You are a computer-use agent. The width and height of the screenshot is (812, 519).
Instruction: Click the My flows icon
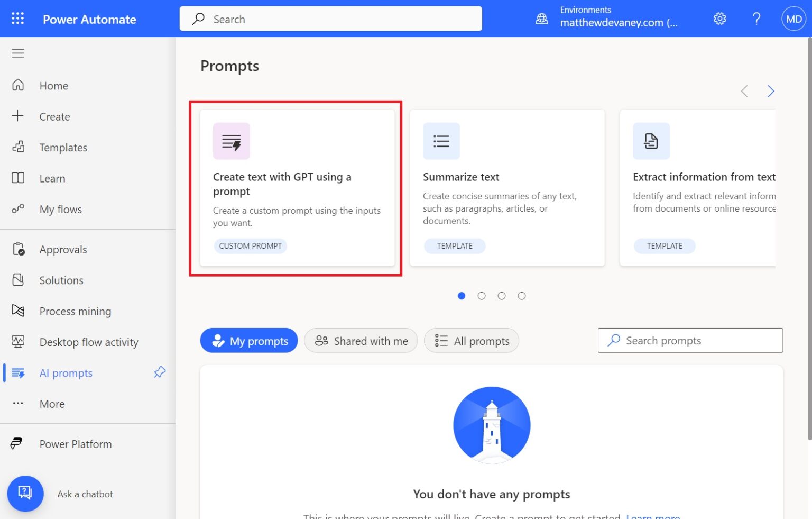pos(17,209)
